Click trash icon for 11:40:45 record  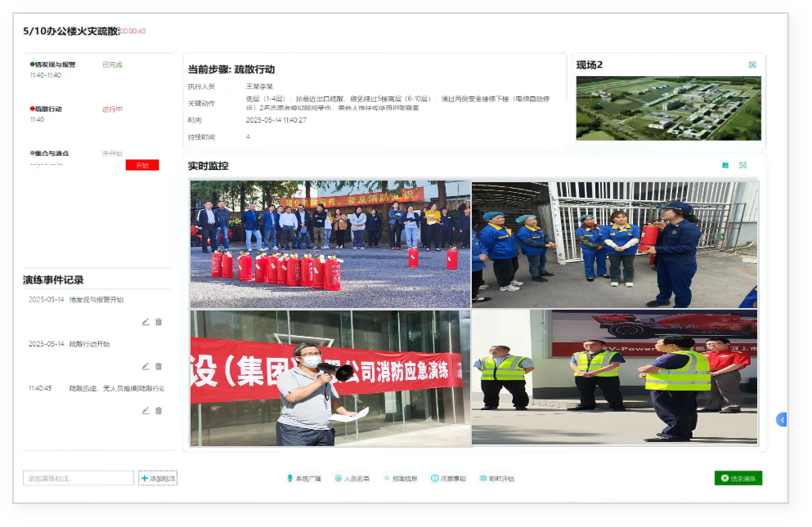[159, 410]
